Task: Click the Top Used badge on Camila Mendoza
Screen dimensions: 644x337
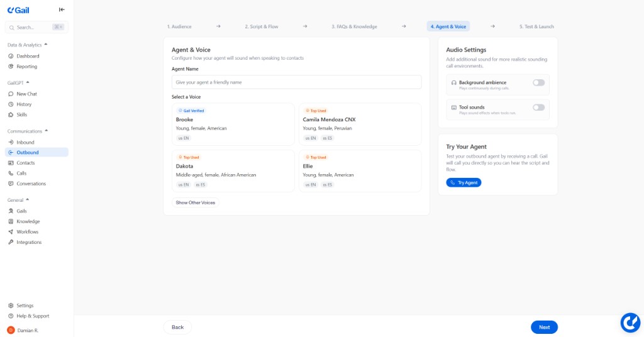Action: 316,111
